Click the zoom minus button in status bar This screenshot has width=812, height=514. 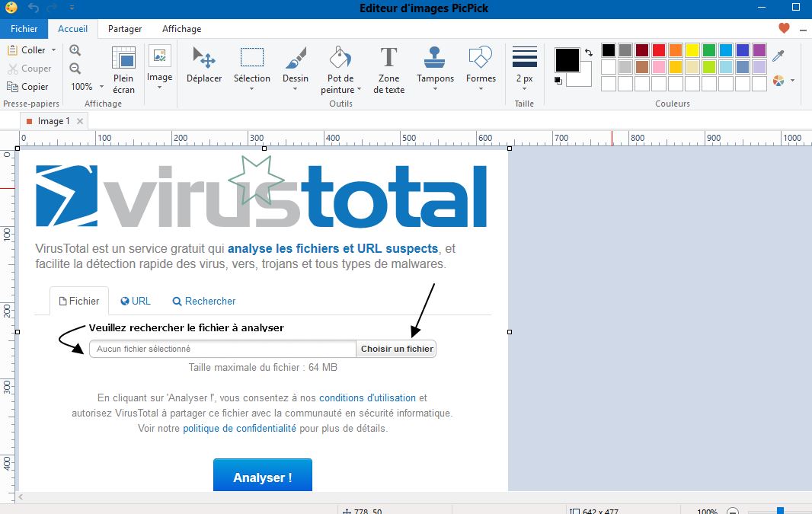[732, 510]
